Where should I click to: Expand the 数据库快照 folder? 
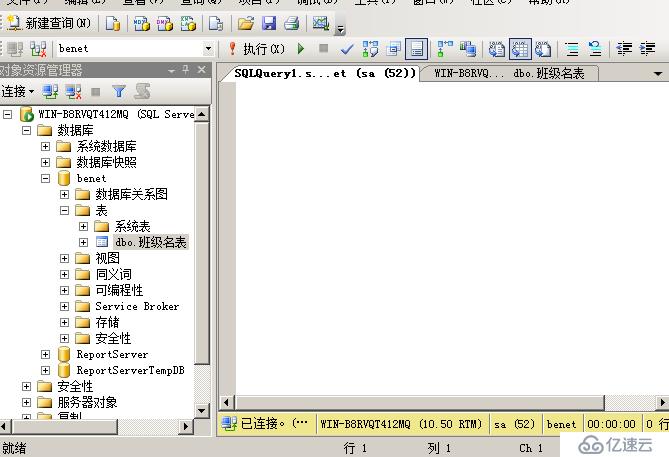(x=45, y=163)
